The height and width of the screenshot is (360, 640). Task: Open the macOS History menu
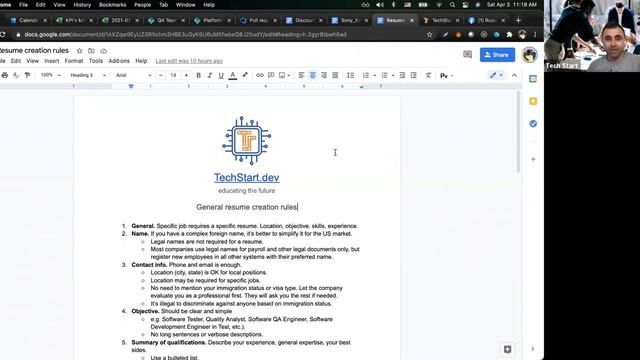point(82,5)
